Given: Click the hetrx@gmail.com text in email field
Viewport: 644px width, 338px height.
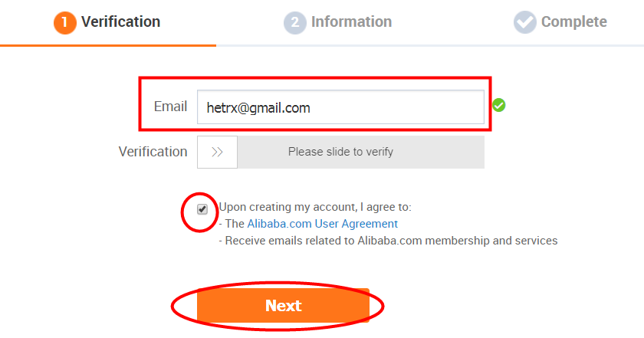Looking at the screenshot, I should tap(258, 107).
